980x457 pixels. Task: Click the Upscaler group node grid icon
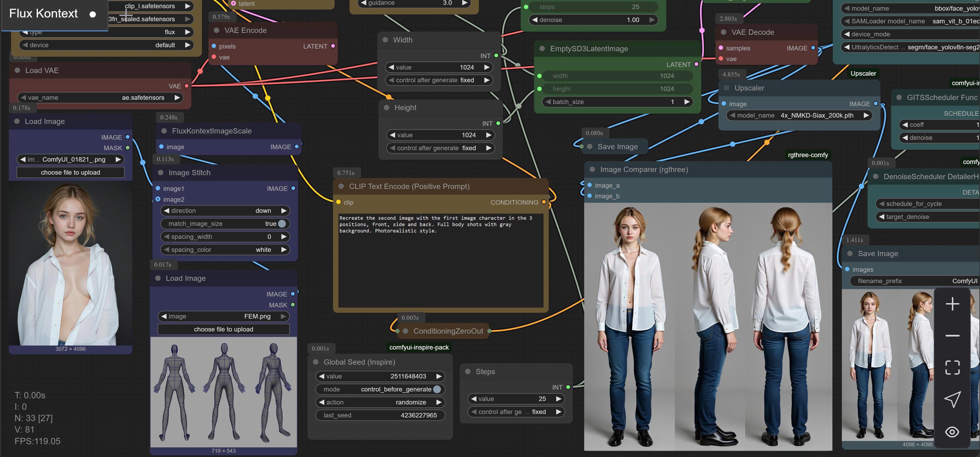click(x=726, y=88)
